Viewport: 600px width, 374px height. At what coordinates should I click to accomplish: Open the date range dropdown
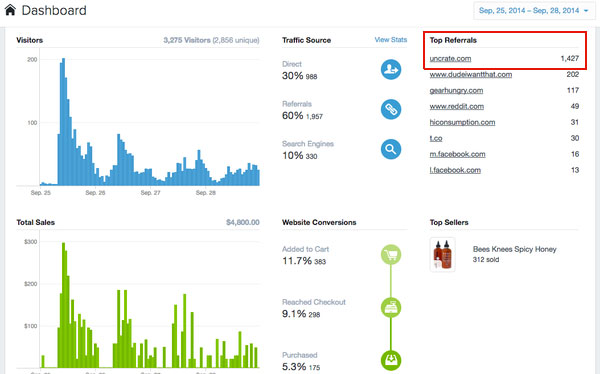533,11
